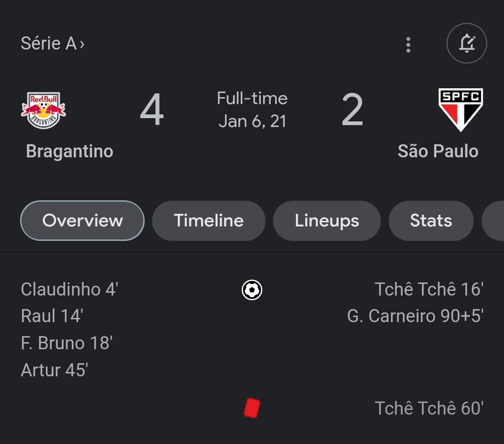The height and width of the screenshot is (444, 504).
Task: Tap the São Paulo team name
Action: coord(438,151)
